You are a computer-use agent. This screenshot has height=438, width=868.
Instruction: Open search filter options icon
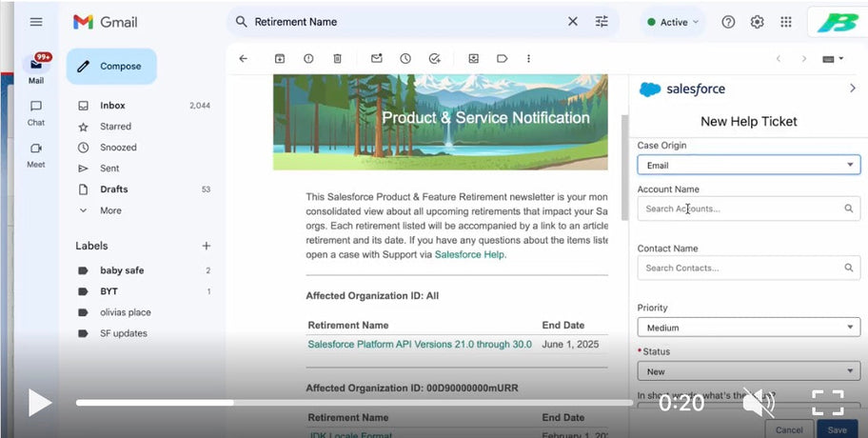[602, 22]
